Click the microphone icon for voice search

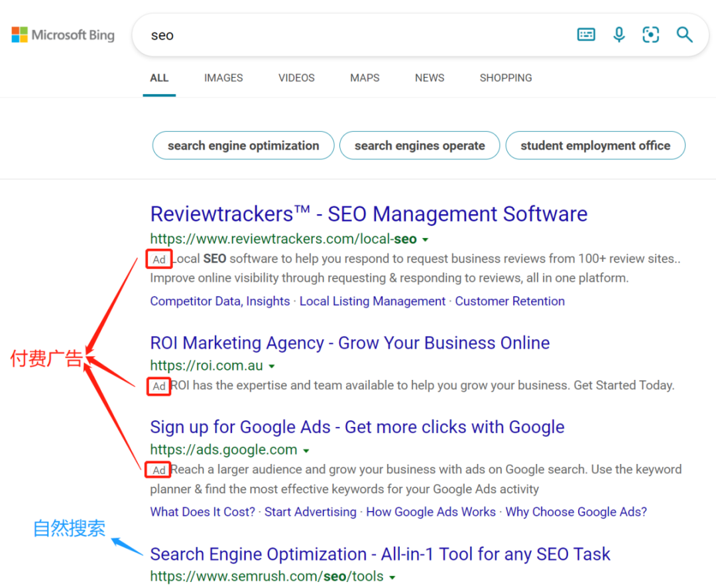click(619, 34)
